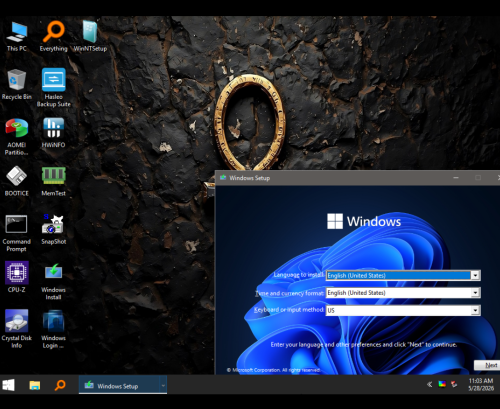The image size is (500, 409).
Task: Expand the Windows Setup taskbar dropdown arrow
Action: tap(163, 385)
